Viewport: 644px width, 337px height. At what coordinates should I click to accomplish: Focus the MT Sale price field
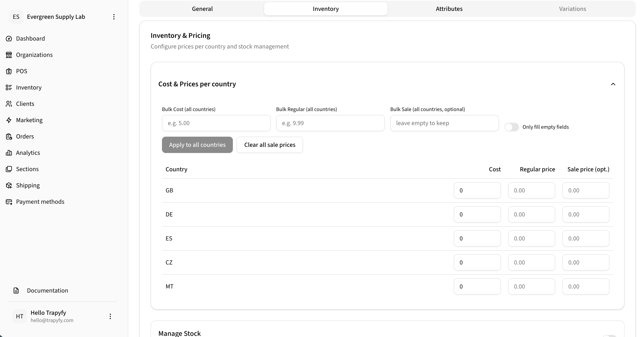click(586, 286)
